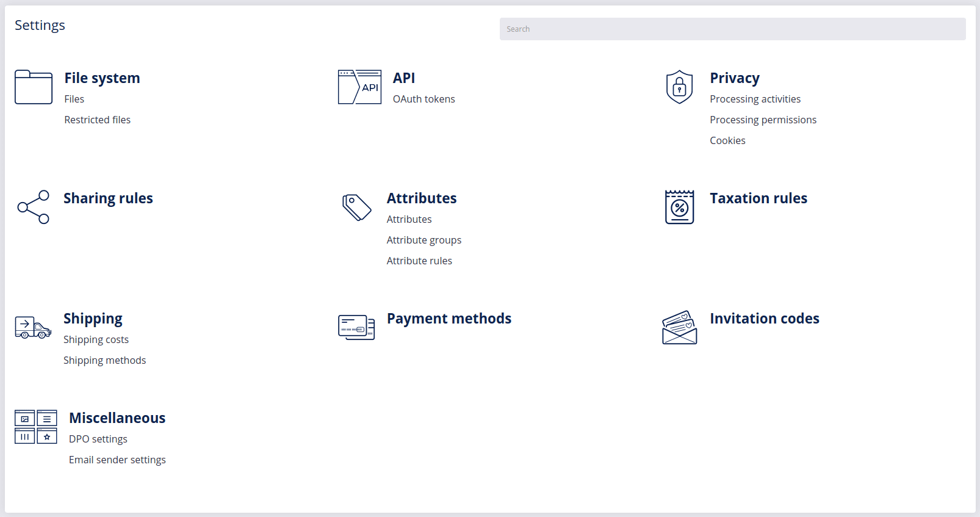Open Attribute groups
Viewport: 980px width, 517px height.
424,240
